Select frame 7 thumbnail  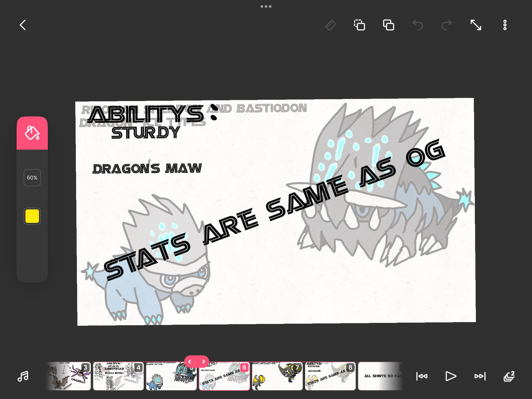(x=277, y=376)
